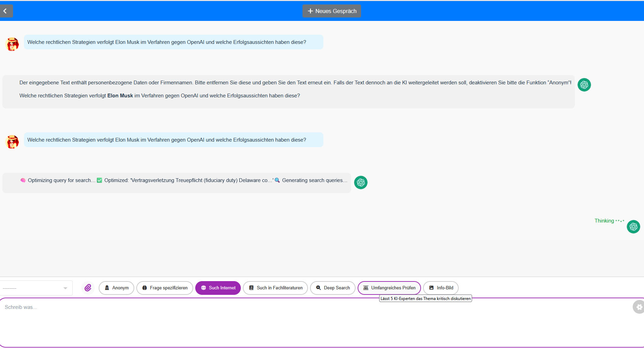
Task: Click the back arrow in the header
Action: pos(5,11)
